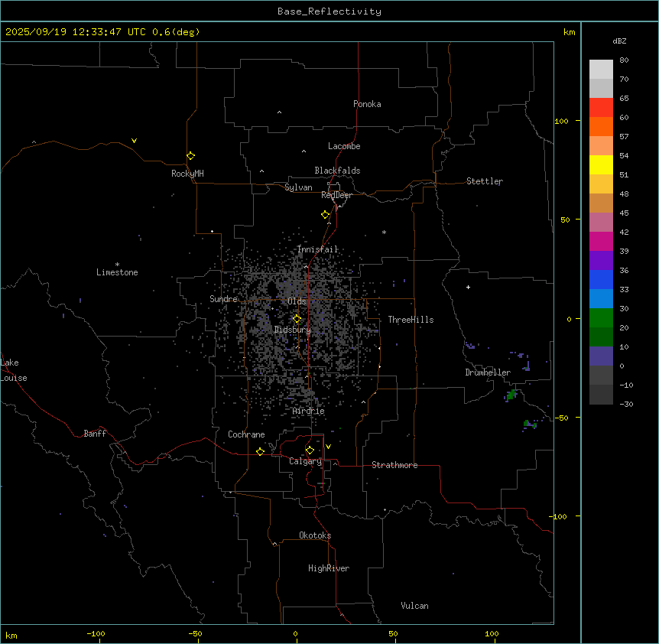659x644 pixels.
Task: Click the yellow diamond marker below Cochrane
Action: pyautogui.click(x=260, y=452)
